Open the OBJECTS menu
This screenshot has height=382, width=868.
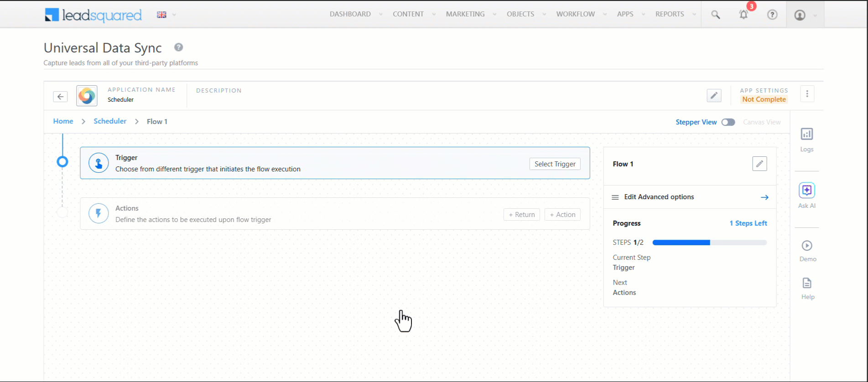pos(520,14)
